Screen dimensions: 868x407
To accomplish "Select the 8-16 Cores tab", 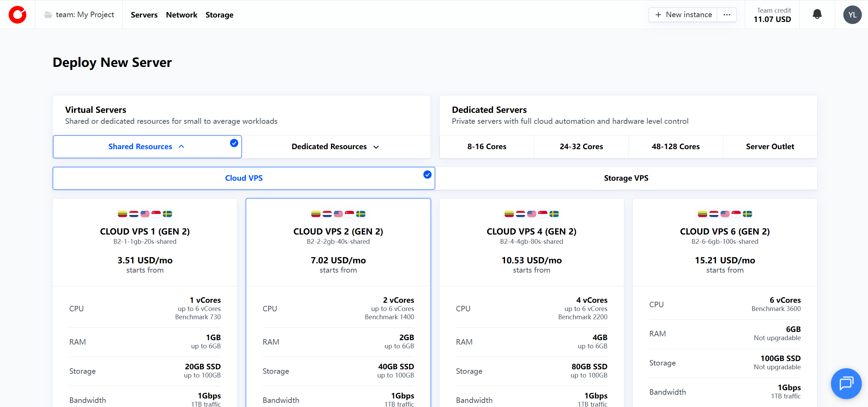I will pos(487,147).
